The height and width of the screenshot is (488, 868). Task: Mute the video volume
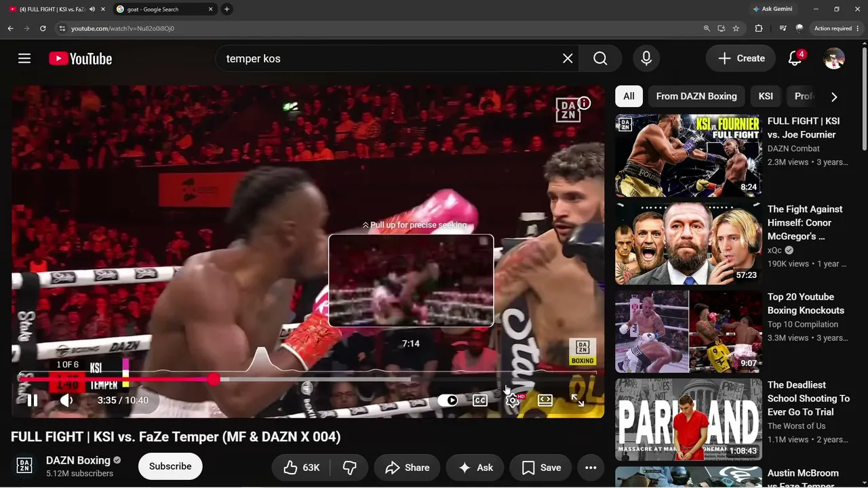pos(66,400)
